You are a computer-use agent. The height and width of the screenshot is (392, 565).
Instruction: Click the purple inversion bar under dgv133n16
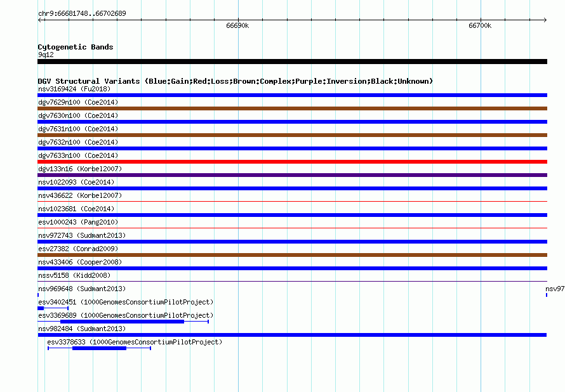(x=292, y=175)
